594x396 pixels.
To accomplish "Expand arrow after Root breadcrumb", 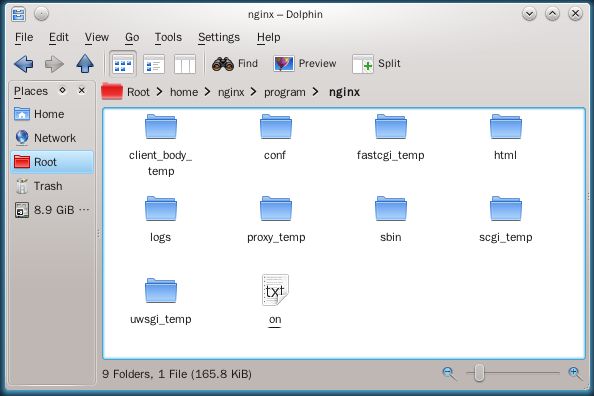I will (x=159, y=92).
